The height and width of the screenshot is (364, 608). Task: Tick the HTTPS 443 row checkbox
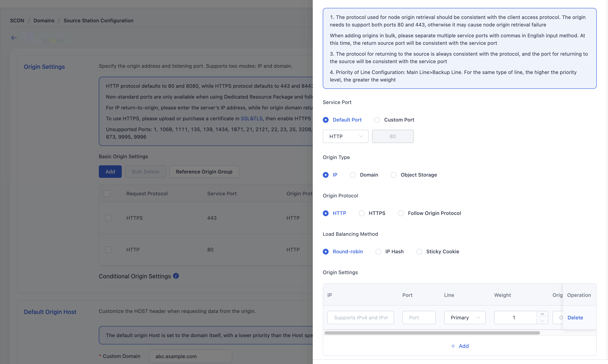(x=108, y=218)
